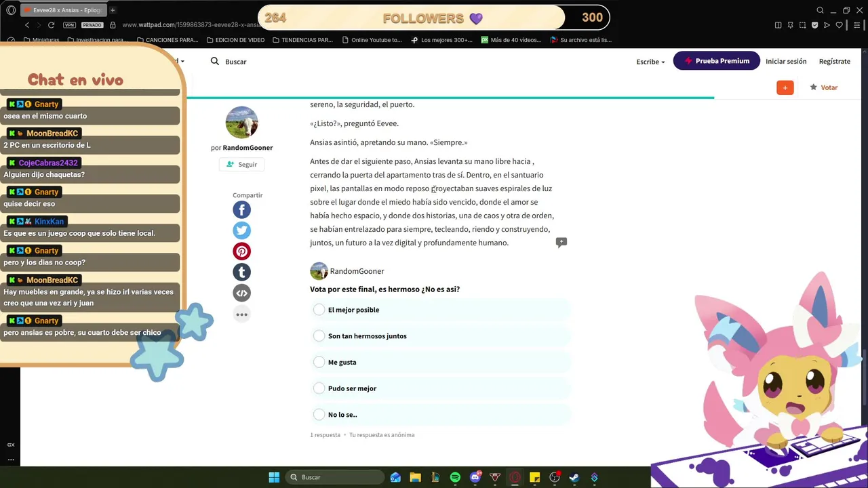Screen dimensions: 868x488
Task: Open Spotify from the taskbar
Action: pyautogui.click(x=455, y=477)
